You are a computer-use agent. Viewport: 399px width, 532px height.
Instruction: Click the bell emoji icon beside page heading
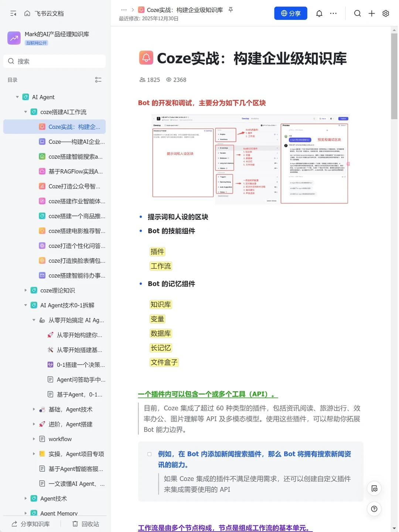click(x=146, y=58)
